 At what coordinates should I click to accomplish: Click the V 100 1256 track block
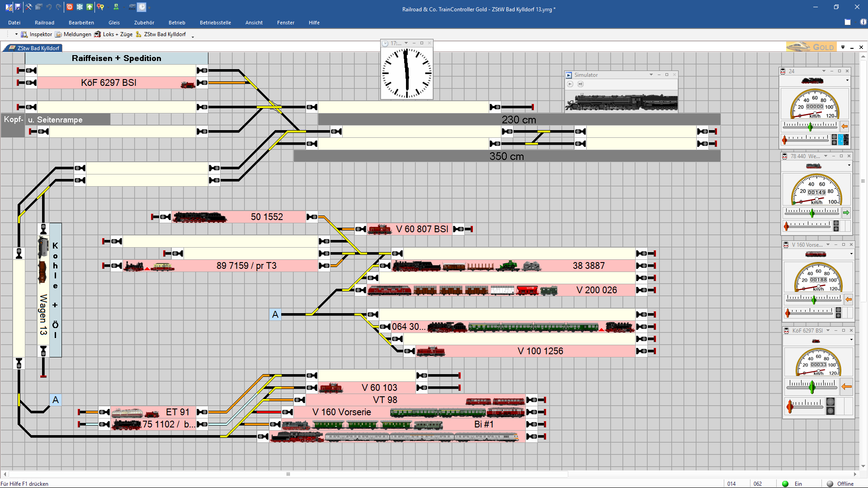coord(540,351)
